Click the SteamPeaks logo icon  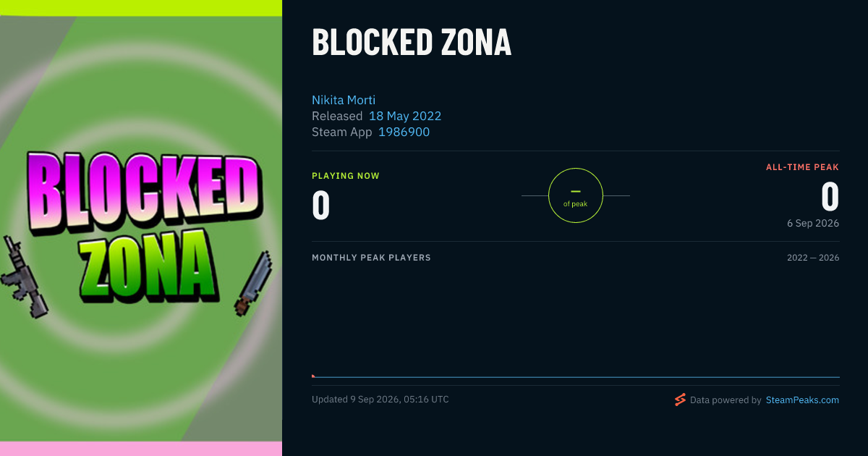tap(680, 400)
